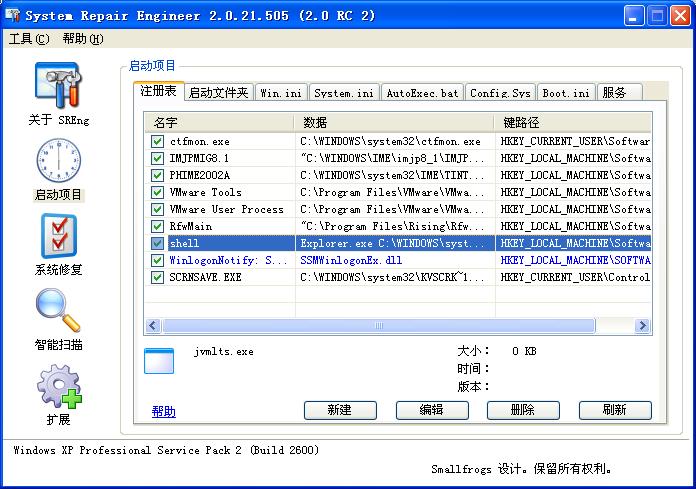Click the 0 KB size value
Viewport: 696px width, 489px height.
click(524, 351)
